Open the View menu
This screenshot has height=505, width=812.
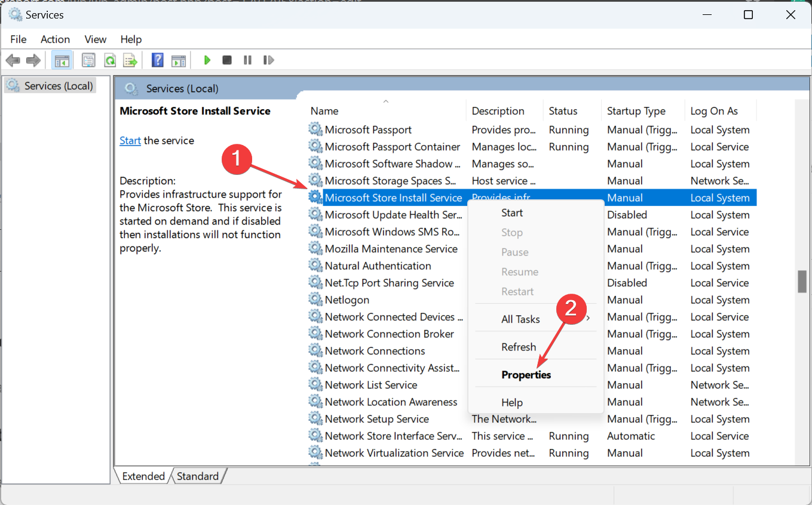coord(96,39)
